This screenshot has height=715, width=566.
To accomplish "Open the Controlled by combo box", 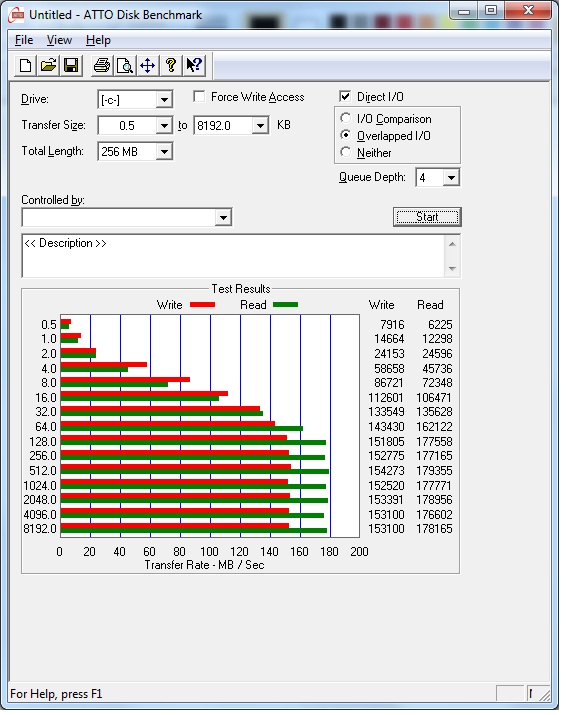I will coord(127,218).
